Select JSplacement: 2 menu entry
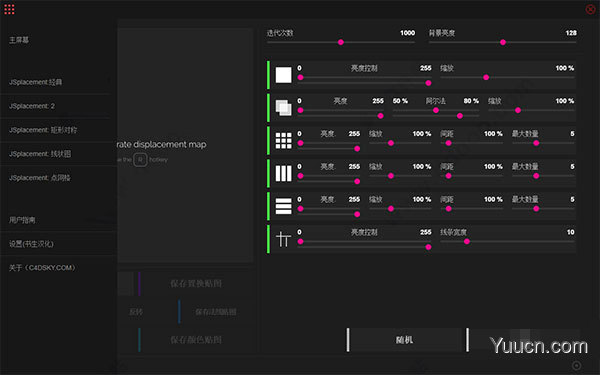Screen dimensions: 600x375 pos(32,106)
